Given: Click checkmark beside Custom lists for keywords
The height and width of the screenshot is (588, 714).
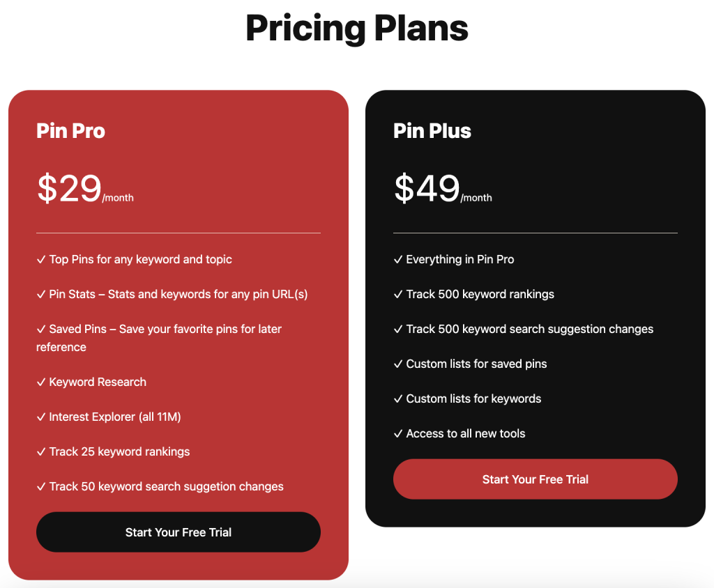Looking at the screenshot, I should 398,399.
